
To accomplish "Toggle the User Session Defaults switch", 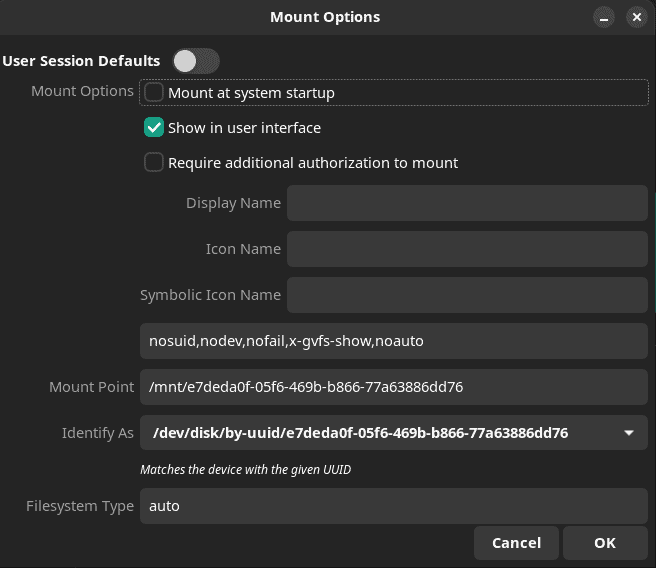I will click(x=195, y=61).
